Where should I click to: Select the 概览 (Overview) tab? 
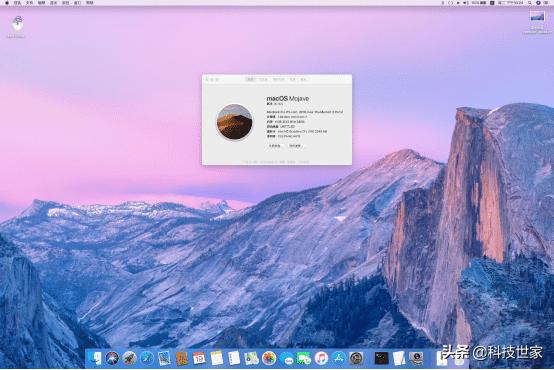click(x=251, y=80)
